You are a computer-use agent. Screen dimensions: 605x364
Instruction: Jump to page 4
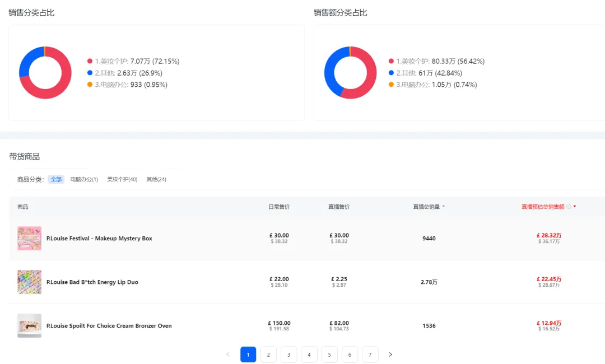(309, 354)
